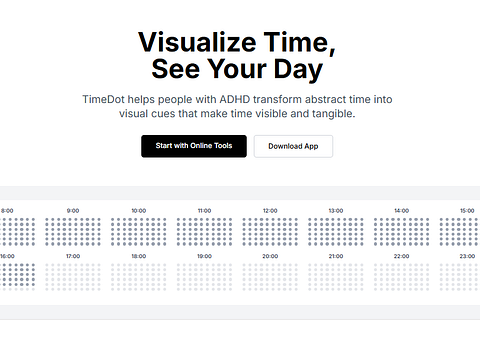Select the 14:00 hour dot grid
This screenshot has height=360, width=480.
click(401, 232)
